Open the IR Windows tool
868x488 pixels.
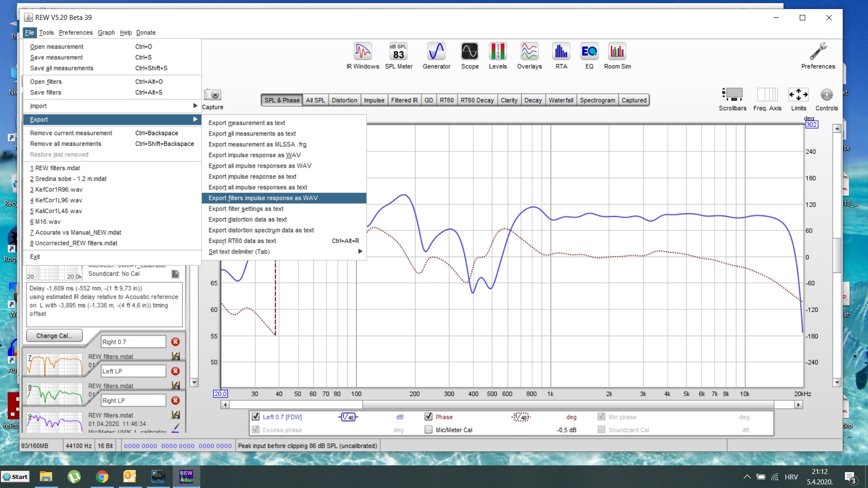click(x=363, y=56)
